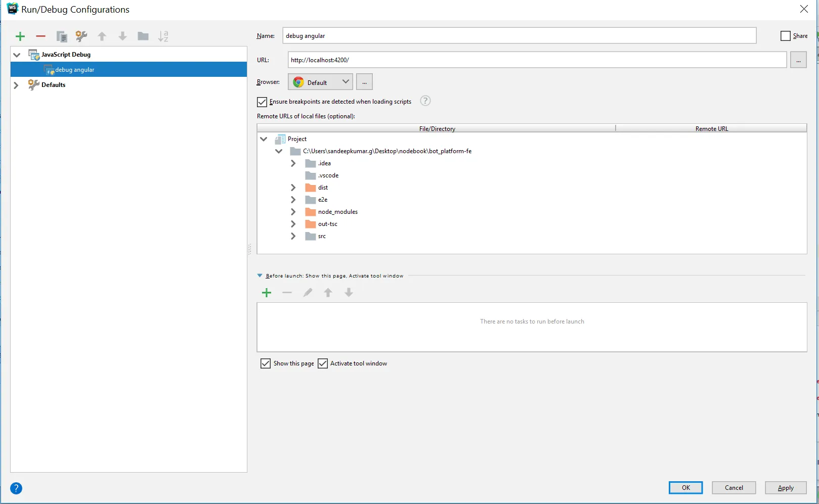Expand the dist folder

coord(293,188)
